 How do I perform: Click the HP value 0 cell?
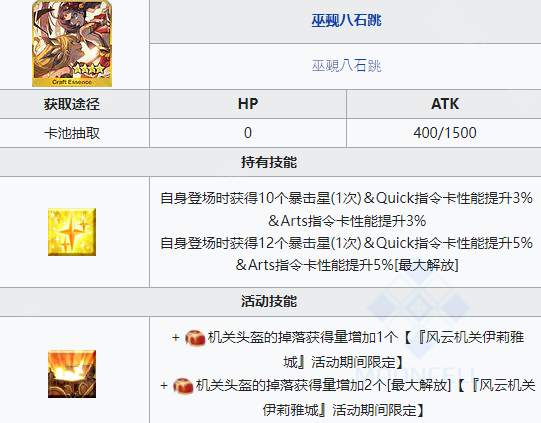248,133
